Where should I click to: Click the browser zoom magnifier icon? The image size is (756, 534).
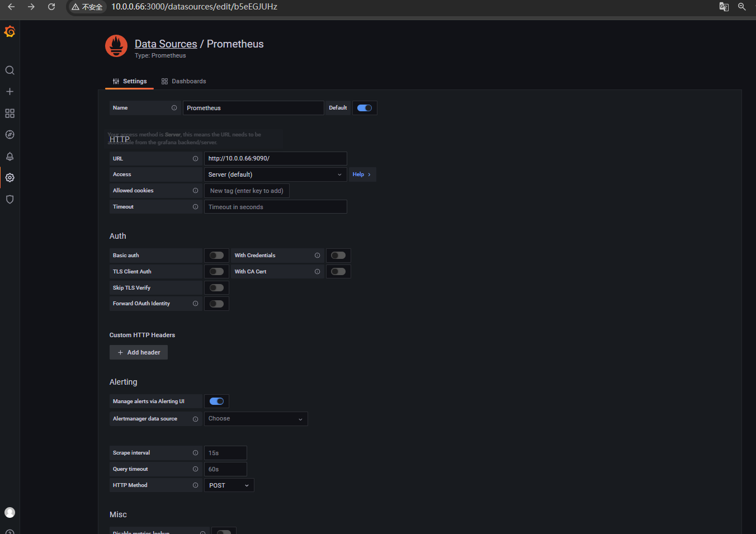tap(742, 7)
